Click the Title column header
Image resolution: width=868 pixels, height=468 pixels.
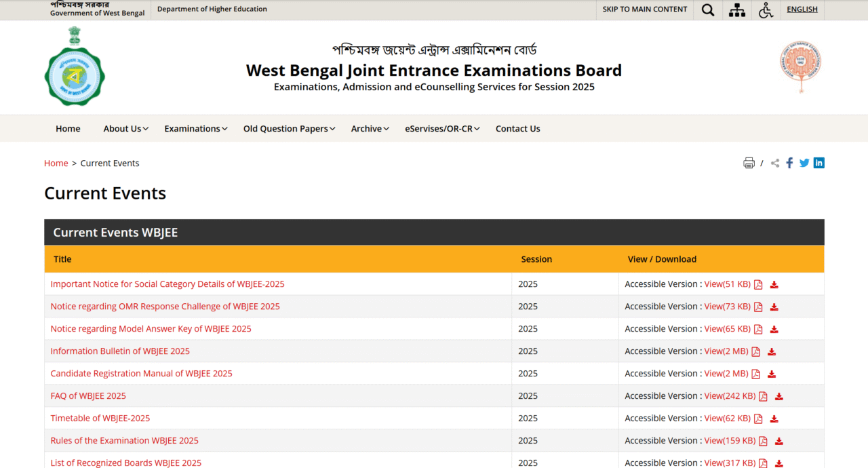click(62, 259)
